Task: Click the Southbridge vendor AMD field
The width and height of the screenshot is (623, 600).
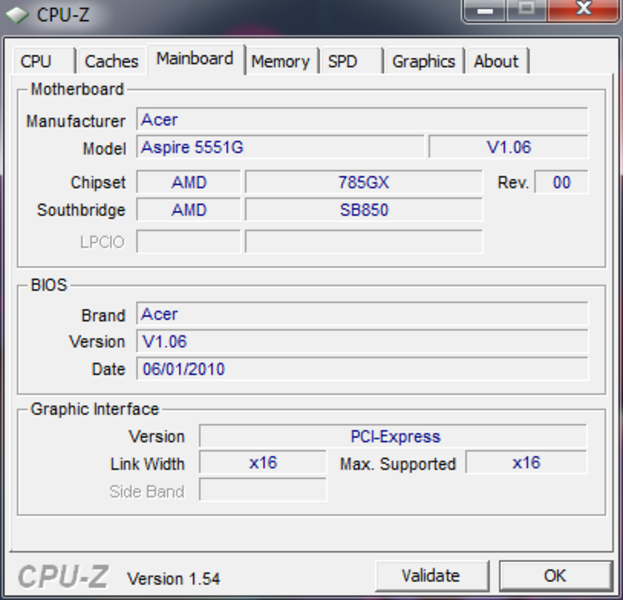Action: coord(189,210)
